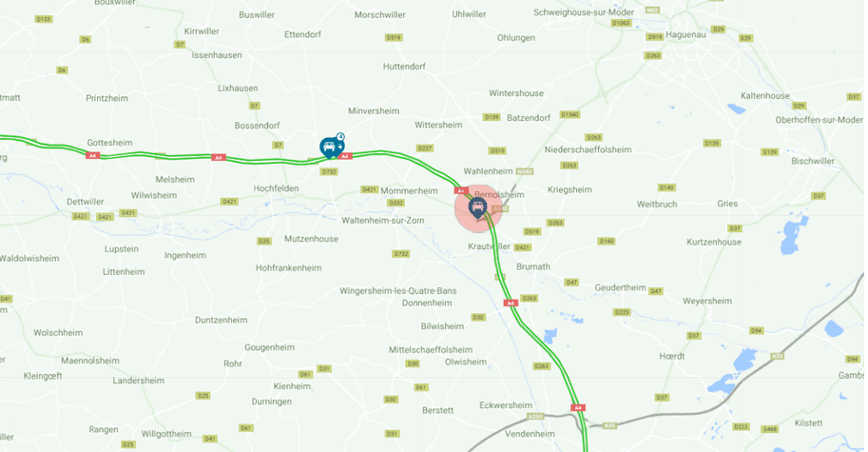The height and width of the screenshot is (452, 868).
Task: Click the red A4 shield beside the vehicle cluster
Action: (345, 157)
